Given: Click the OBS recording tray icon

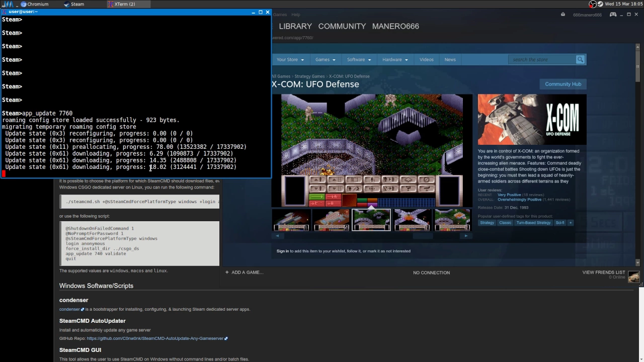Looking at the screenshot, I should [x=593, y=4].
